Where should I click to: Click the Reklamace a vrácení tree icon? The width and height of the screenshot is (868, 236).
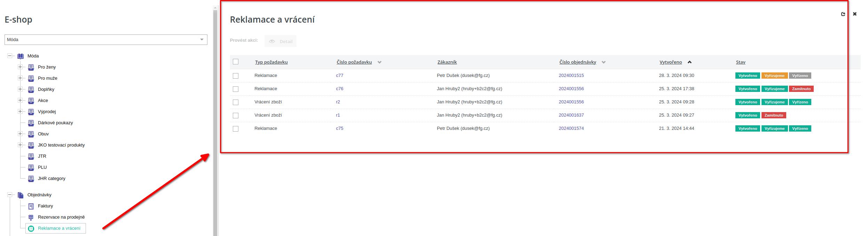(31, 228)
